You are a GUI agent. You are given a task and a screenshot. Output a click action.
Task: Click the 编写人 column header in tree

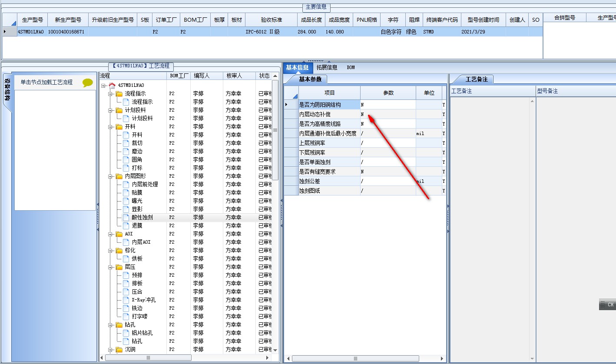(x=207, y=76)
